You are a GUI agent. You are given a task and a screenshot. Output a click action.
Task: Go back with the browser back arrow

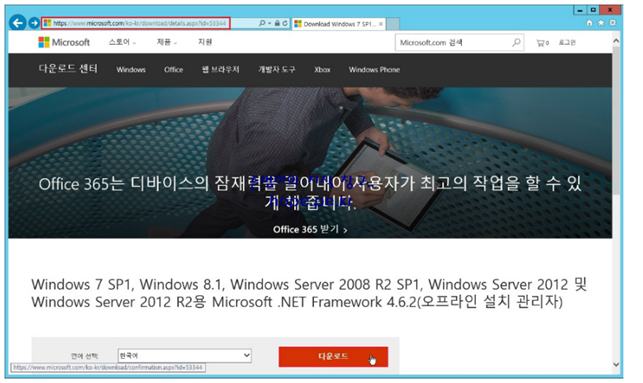(x=18, y=23)
